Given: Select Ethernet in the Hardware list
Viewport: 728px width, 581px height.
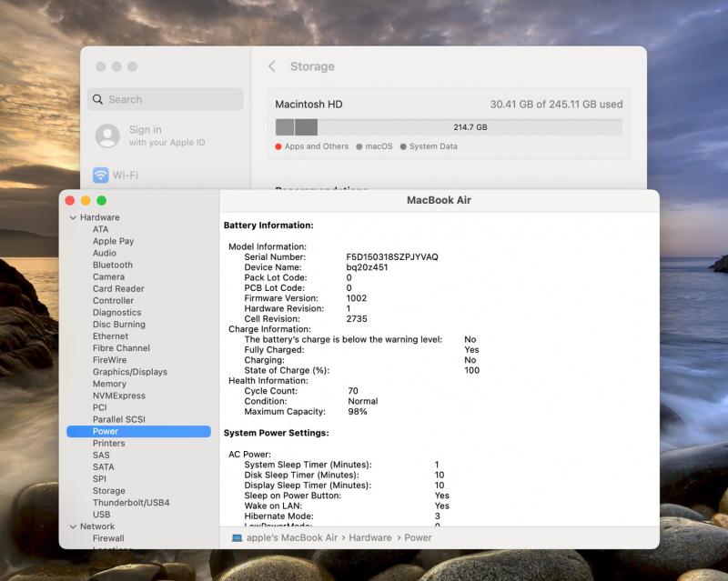Looking at the screenshot, I should 110,336.
